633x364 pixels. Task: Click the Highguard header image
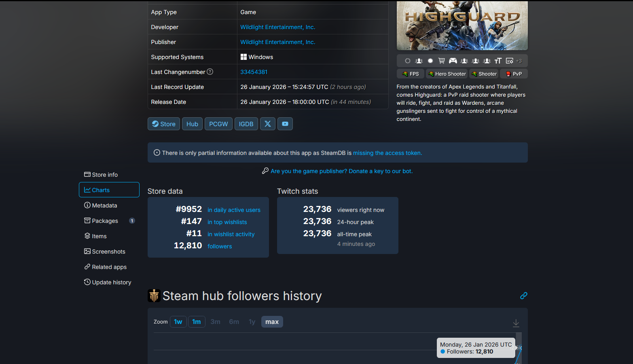tap(462, 25)
